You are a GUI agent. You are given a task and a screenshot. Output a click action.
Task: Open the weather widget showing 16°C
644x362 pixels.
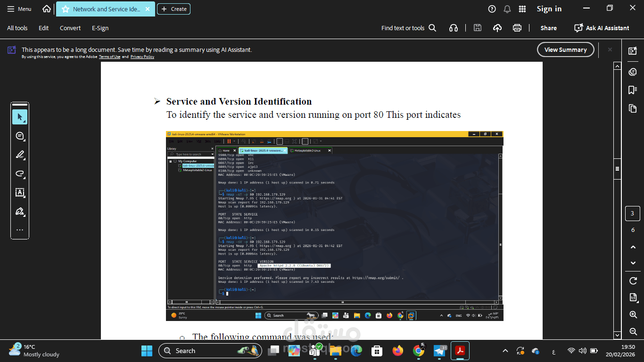click(x=34, y=350)
